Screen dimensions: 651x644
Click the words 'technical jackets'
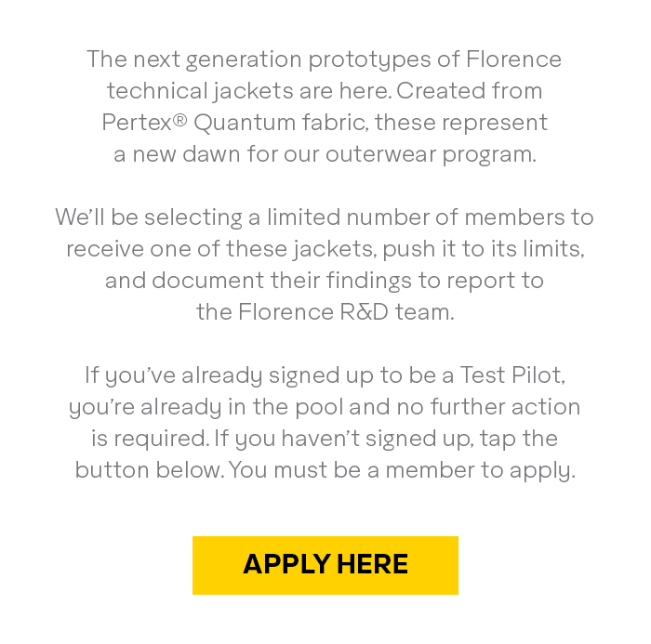click(x=199, y=91)
